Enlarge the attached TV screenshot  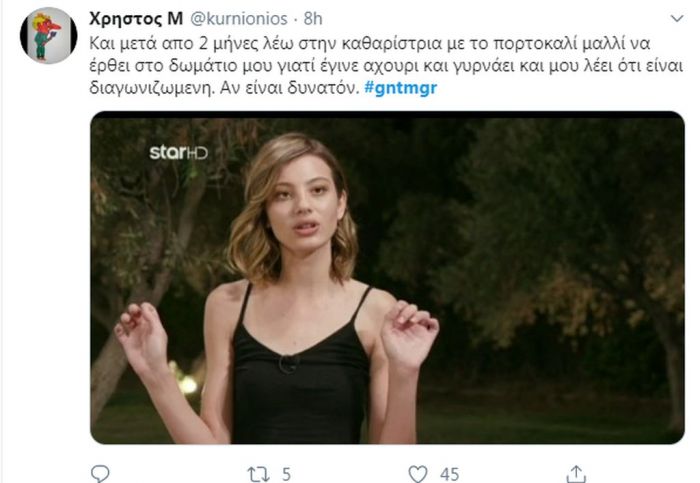(387, 277)
